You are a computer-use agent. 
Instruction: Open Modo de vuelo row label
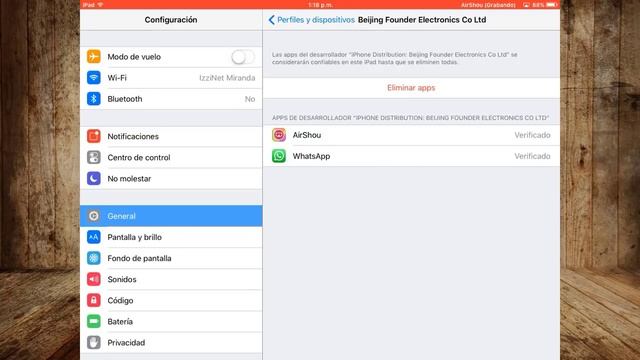pos(134,57)
